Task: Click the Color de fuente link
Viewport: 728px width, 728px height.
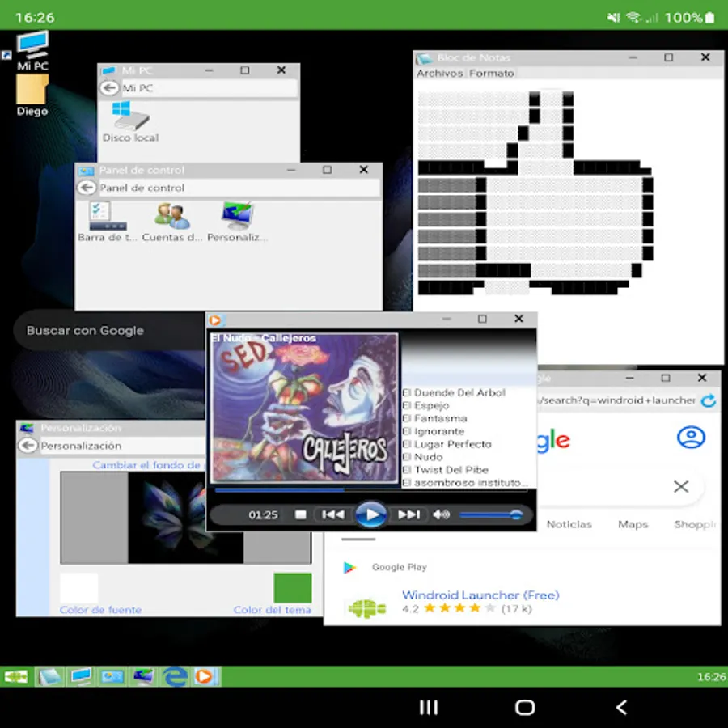Action: [100, 610]
